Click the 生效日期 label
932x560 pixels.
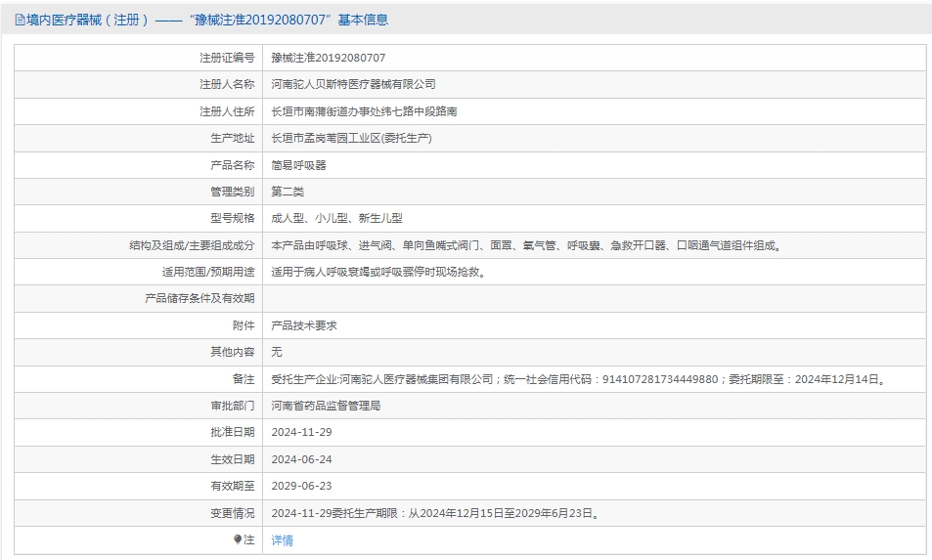[232, 459]
